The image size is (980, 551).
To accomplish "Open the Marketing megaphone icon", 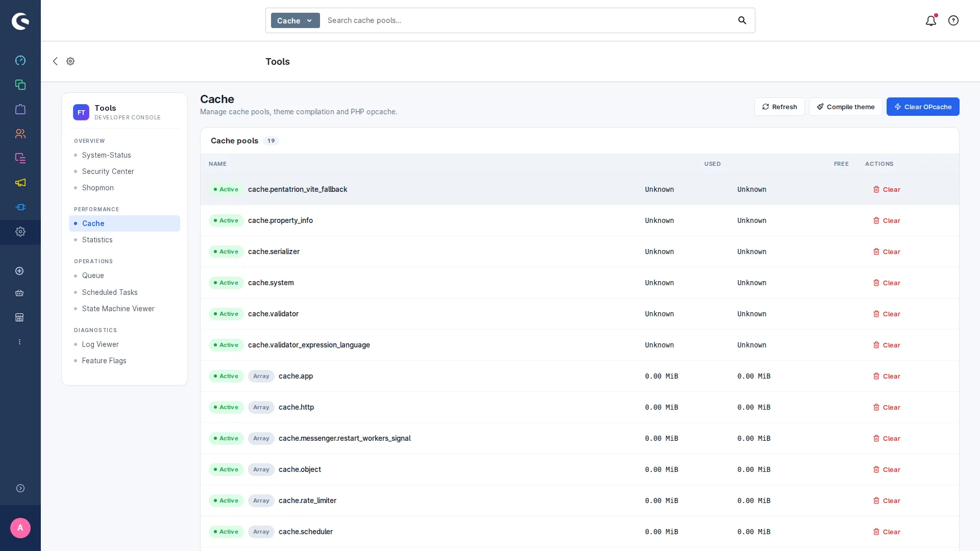I will (20, 183).
